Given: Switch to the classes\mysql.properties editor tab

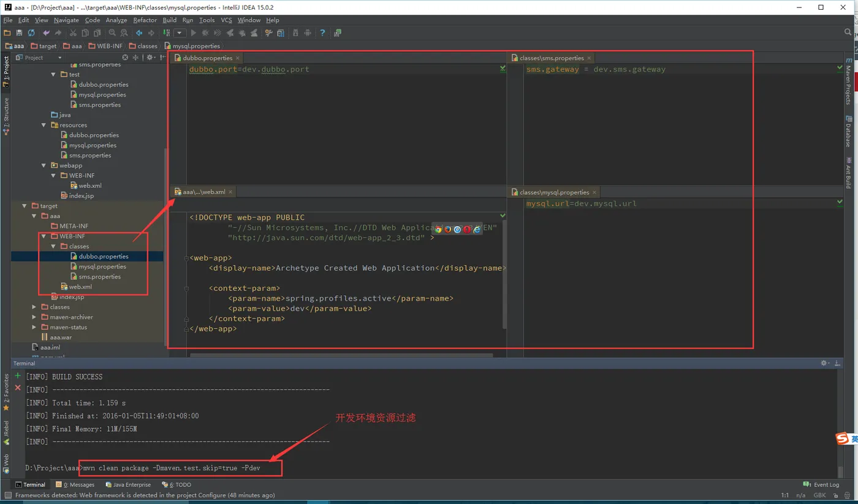Looking at the screenshot, I should tap(554, 192).
